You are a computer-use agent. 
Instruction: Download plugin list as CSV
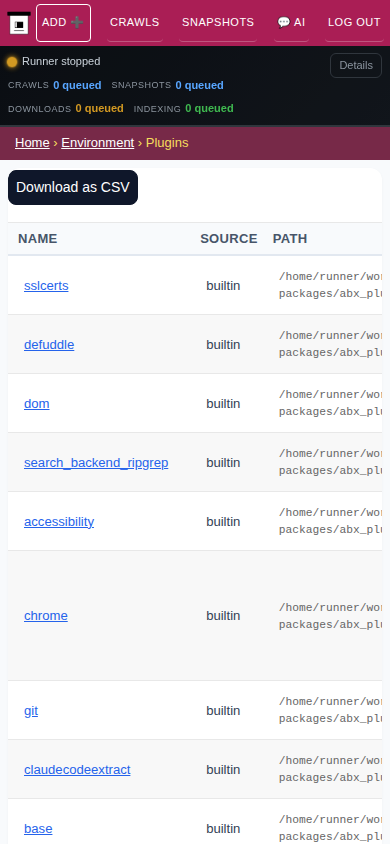(x=73, y=188)
